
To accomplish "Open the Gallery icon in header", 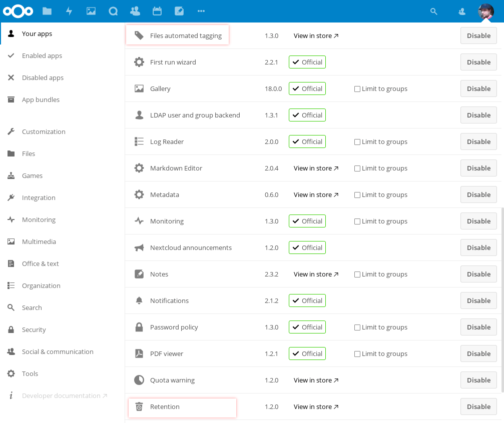I will (x=91, y=11).
